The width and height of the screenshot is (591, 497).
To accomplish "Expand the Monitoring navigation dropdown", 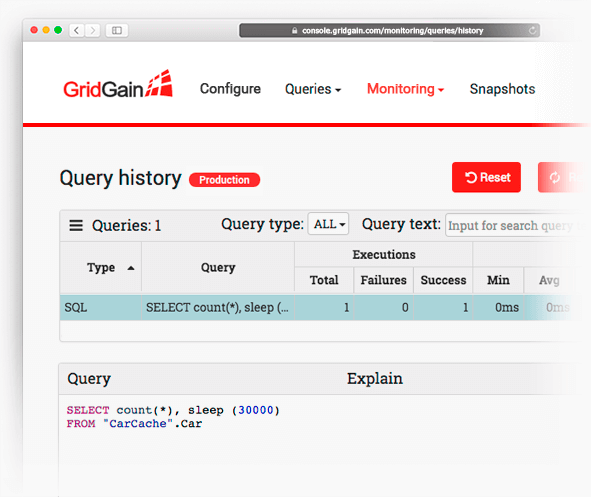I will click(x=405, y=89).
